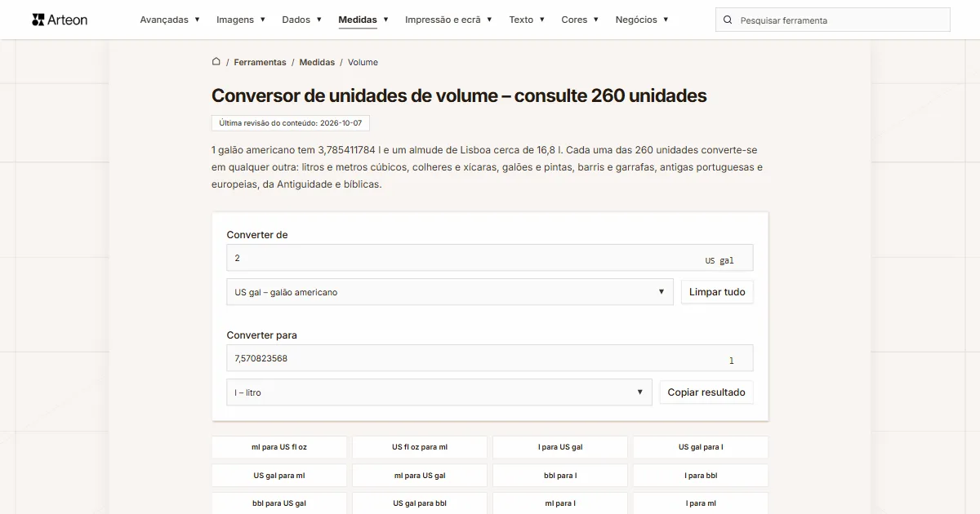Expand the Avançadas menu
This screenshot has height=514, width=980.
tap(170, 20)
